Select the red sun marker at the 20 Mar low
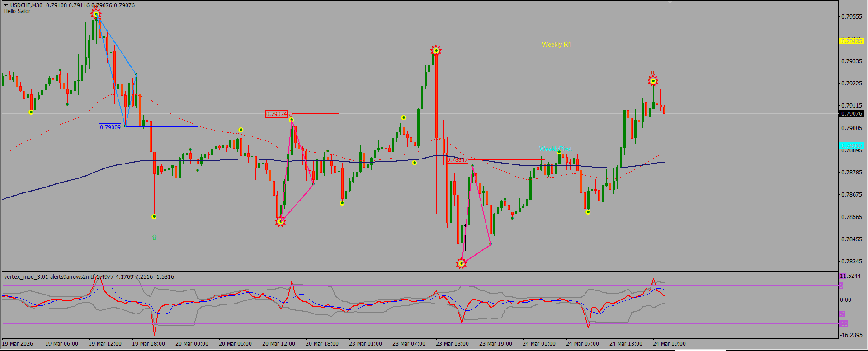Screen dimensions: 868x351 280,221
